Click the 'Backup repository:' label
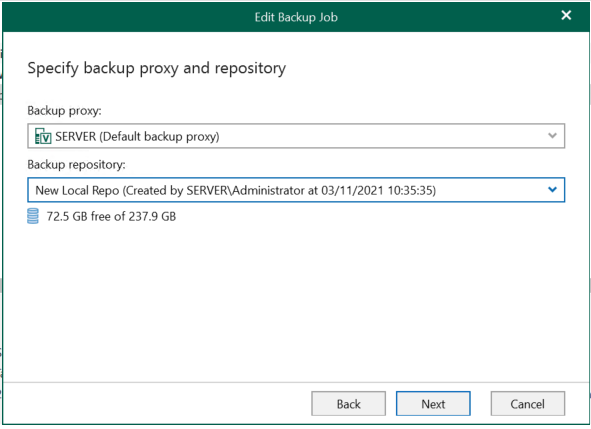Screen dimensions: 591x429 click(76, 165)
